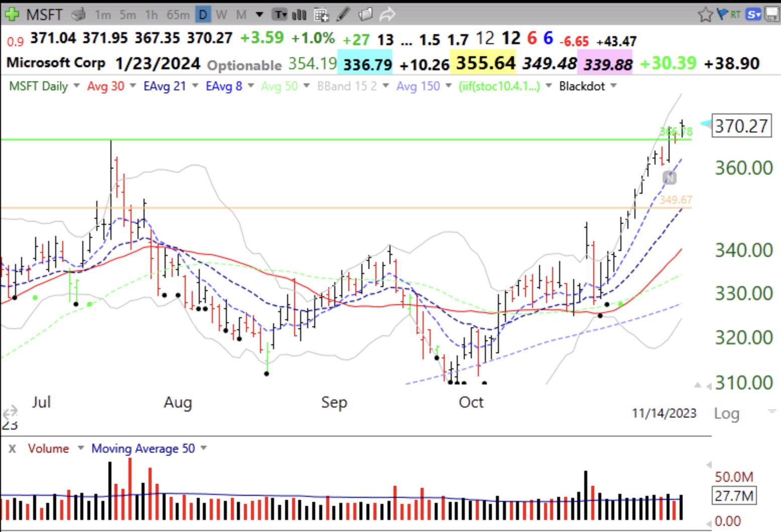
Task: Click the green RT real-time indicator
Action: [x=736, y=15]
